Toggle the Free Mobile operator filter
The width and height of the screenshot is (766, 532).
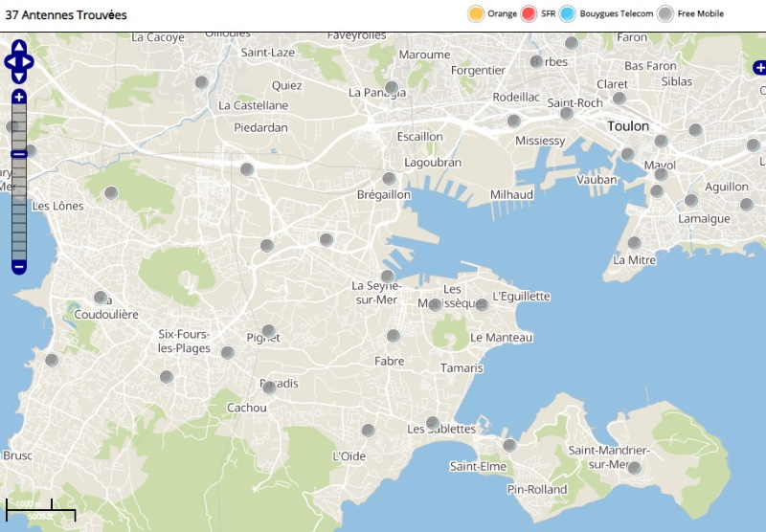point(665,13)
